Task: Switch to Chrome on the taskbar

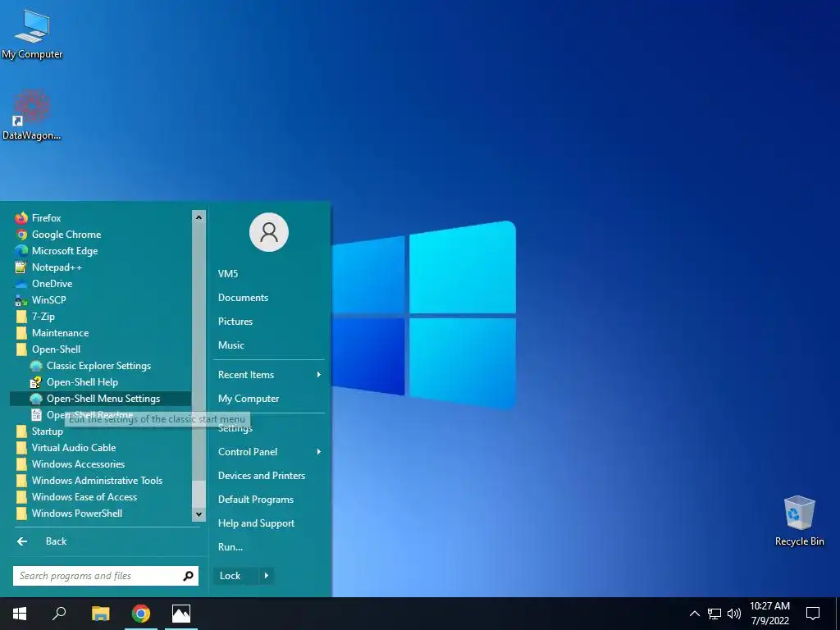Action: point(141,614)
